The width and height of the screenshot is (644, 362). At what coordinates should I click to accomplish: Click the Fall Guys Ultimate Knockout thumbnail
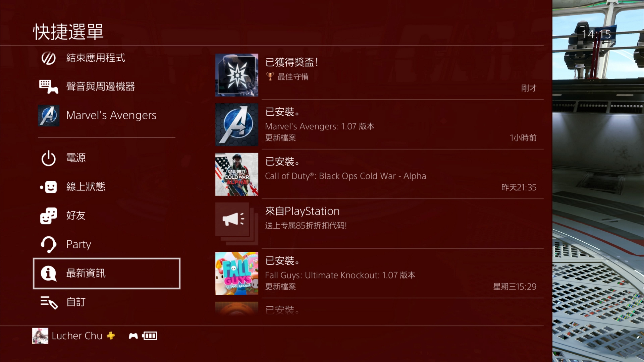(237, 274)
